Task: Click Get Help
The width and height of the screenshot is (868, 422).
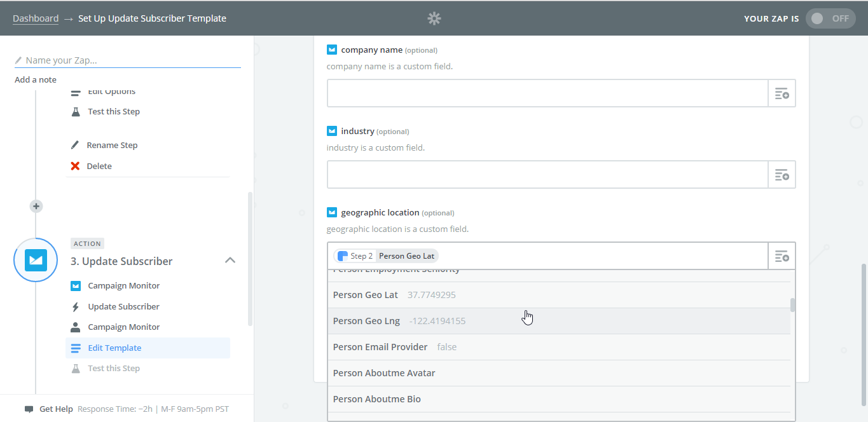Action: (56, 409)
